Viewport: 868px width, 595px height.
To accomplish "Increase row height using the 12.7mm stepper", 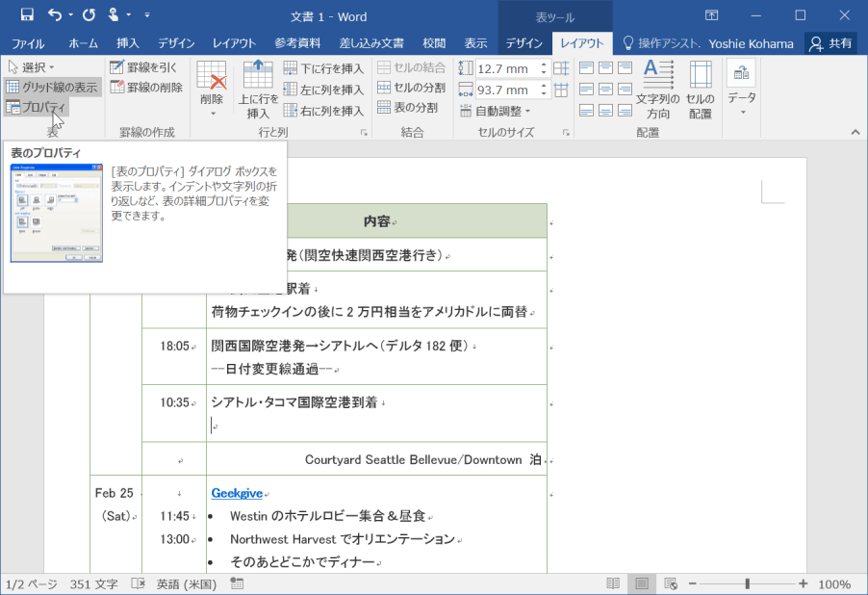I will pos(544,62).
